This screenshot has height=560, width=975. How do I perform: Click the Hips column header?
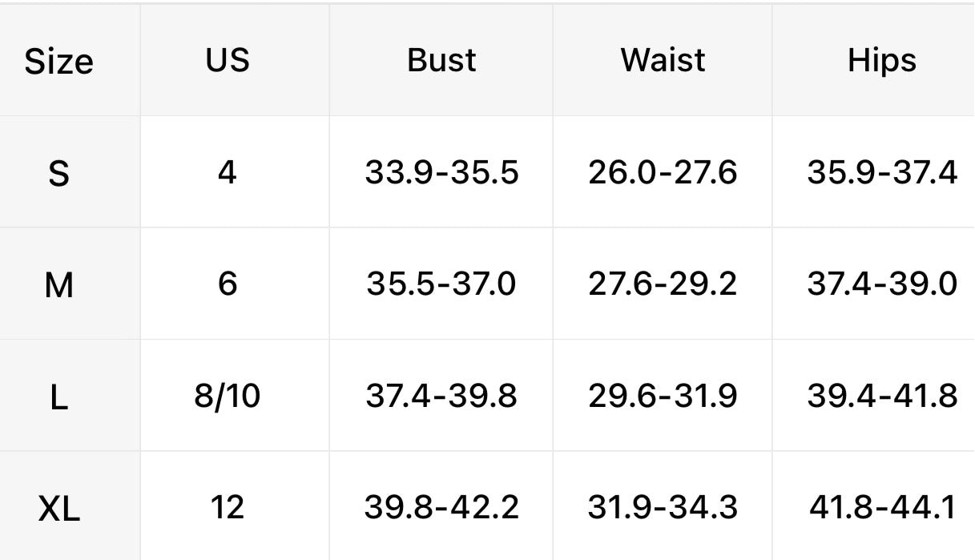[x=881, y=60]
